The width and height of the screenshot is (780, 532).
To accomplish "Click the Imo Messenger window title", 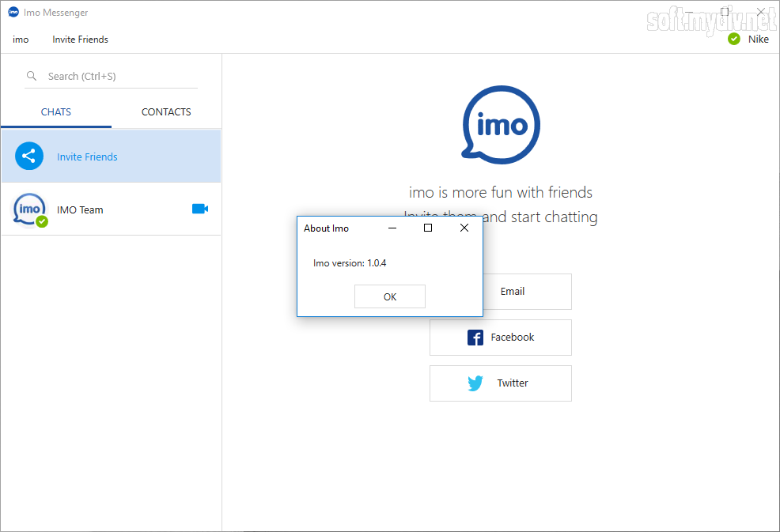I will (x=55, y=13).
